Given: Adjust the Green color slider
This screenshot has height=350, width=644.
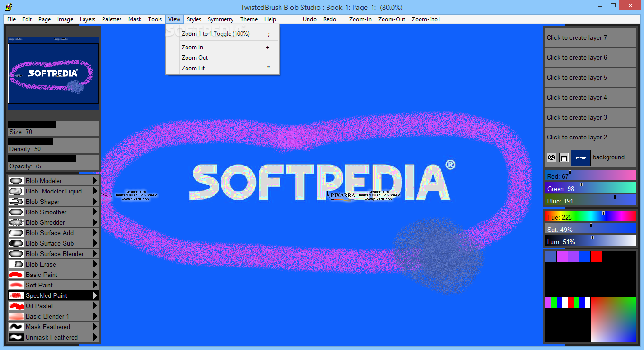Looking at the screenshot, I should click(x=591, y=188).
